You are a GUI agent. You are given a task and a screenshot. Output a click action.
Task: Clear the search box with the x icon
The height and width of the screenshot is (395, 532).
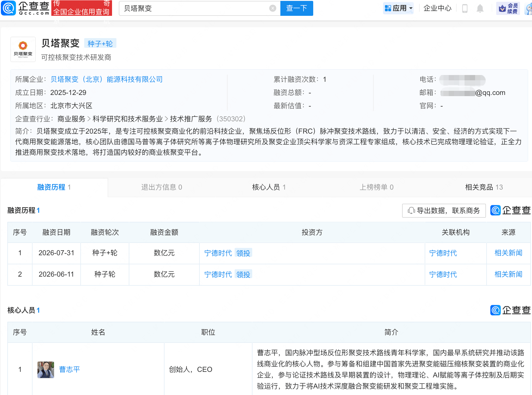(x=273, y=8)
